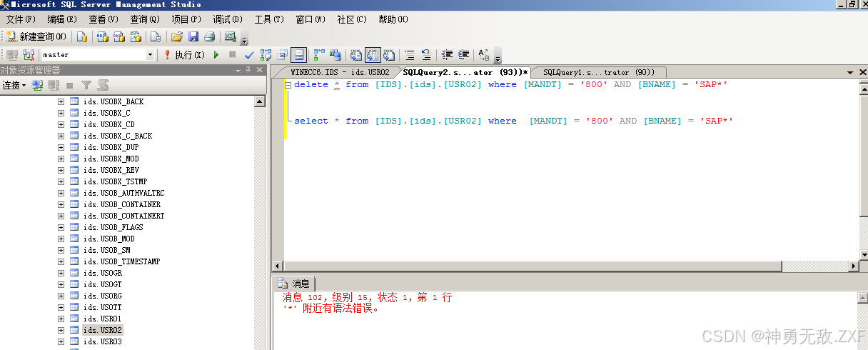Open the 调试(D) menu
Viewport: 868px width, 350px height.
pyautogui.click(x=228, y=19)
